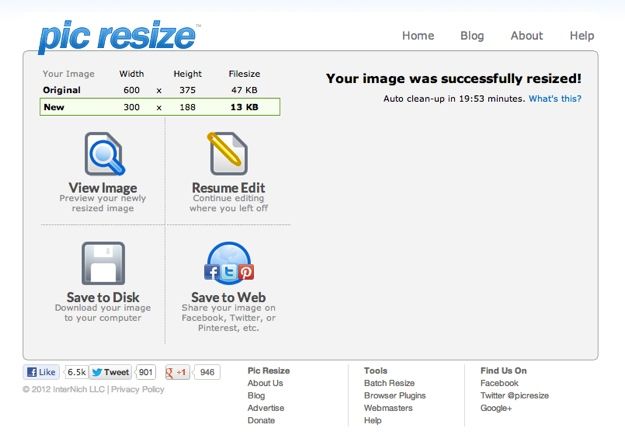The height and width of the screenshot is (439, 625).
Task: Open the Webmasters footer link
Action: [x=388, y=408]
